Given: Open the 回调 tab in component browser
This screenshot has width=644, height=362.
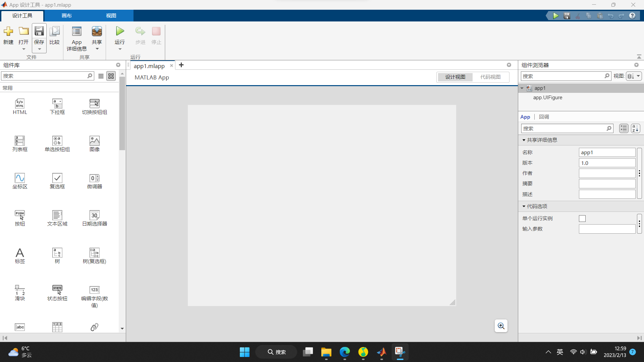Looking at the screenshot, I should (544, 117).
